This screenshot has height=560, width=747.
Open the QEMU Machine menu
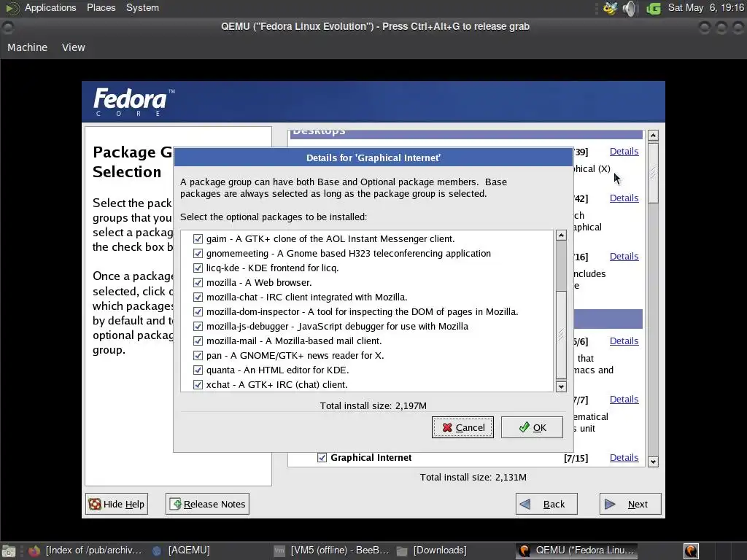coord(28,47)
